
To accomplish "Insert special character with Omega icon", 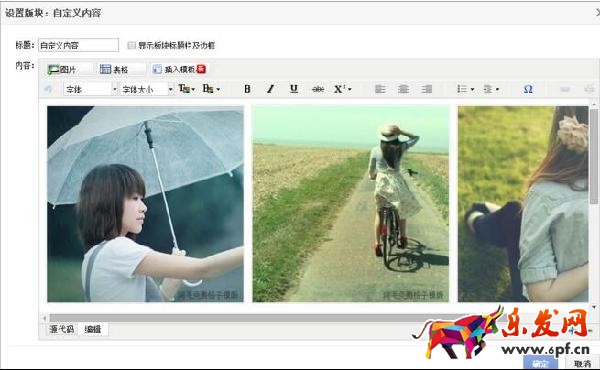I will [528, 89].
